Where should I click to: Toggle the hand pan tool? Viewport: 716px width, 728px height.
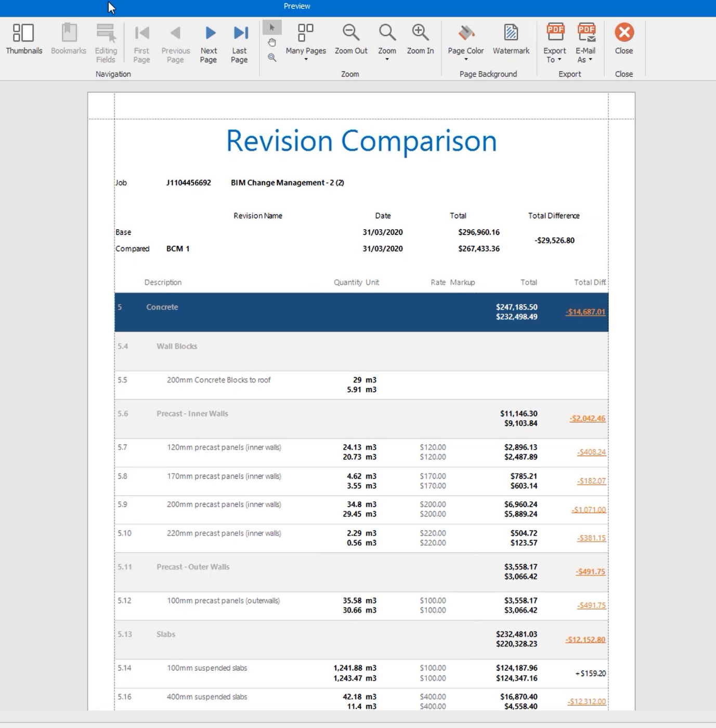pos(272,42)
